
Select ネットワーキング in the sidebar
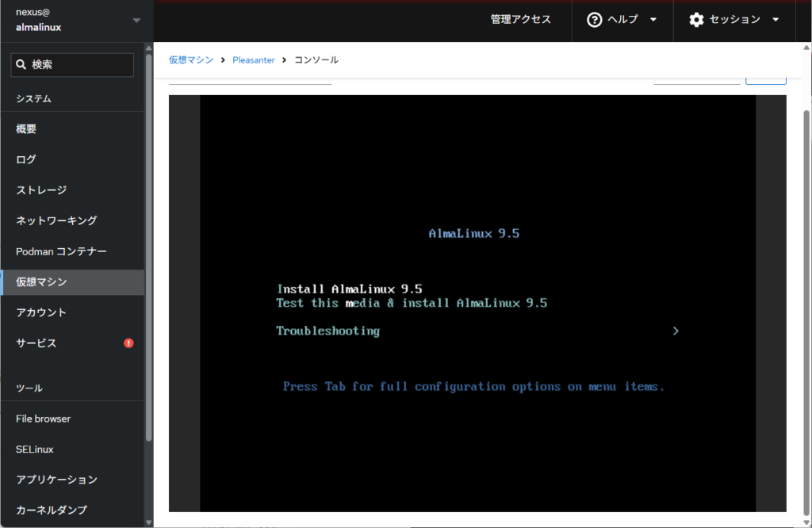pyautogui.click(x=56, y=220)
